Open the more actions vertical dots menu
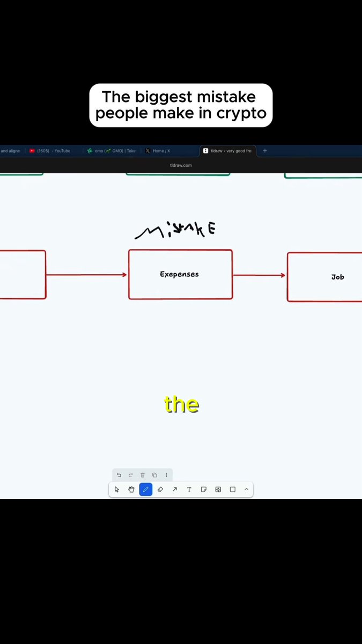 166,475
